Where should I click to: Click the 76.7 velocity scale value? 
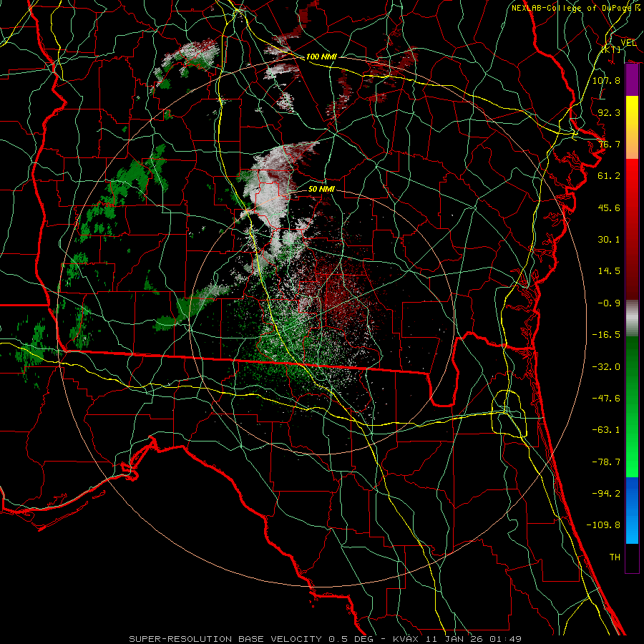pos(609,144)
